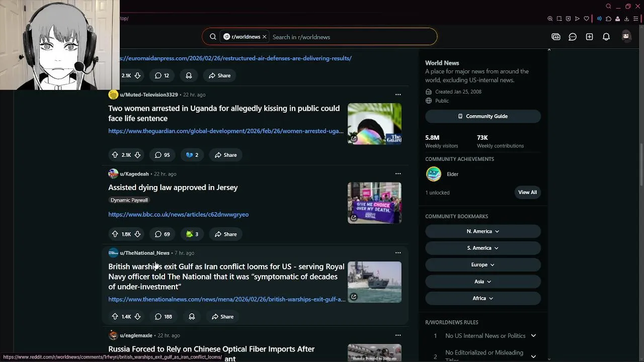Viewport: 644px width, 362px height.
Task: Share the British warships post
Action: (222, 317)
